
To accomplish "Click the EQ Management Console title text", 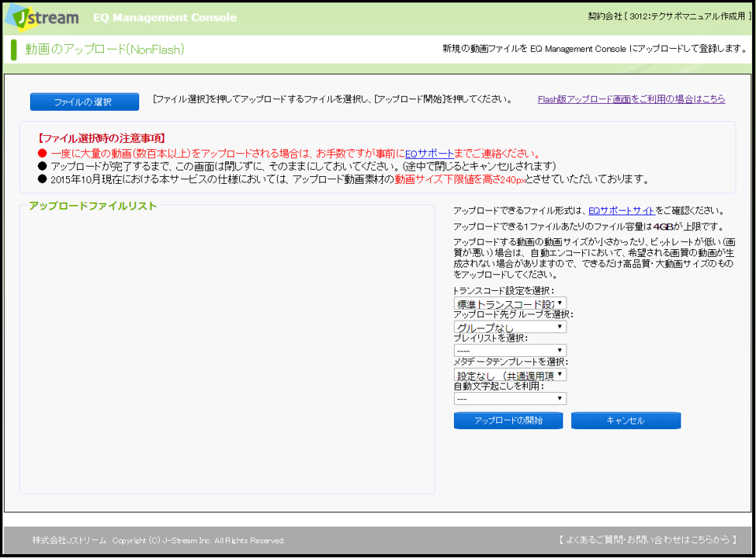I will pos(165,18).
